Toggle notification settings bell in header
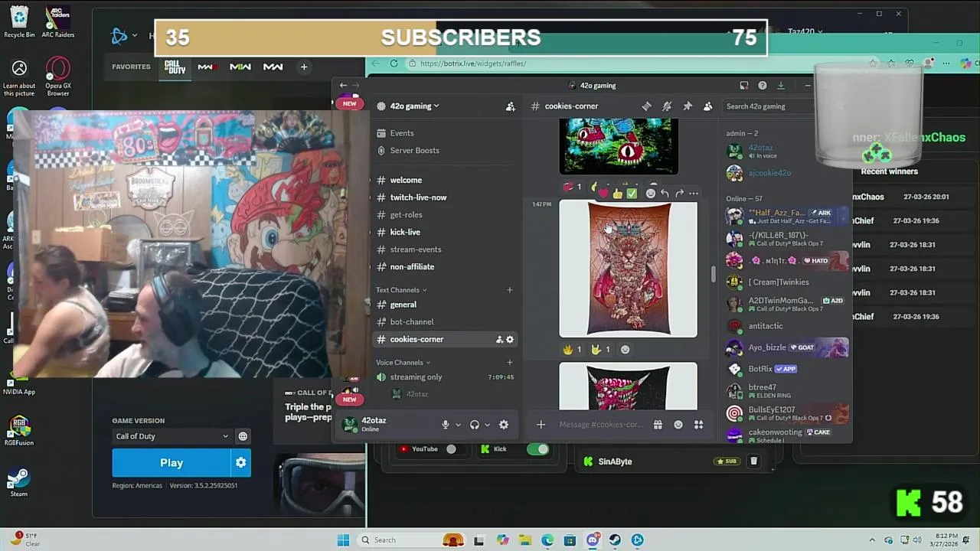 coord(667,106)
